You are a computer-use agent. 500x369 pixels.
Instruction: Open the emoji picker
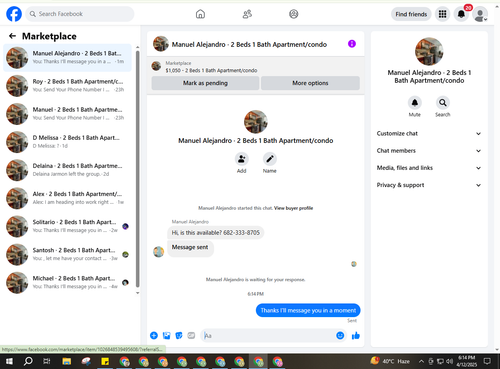(x=340, y=336)
